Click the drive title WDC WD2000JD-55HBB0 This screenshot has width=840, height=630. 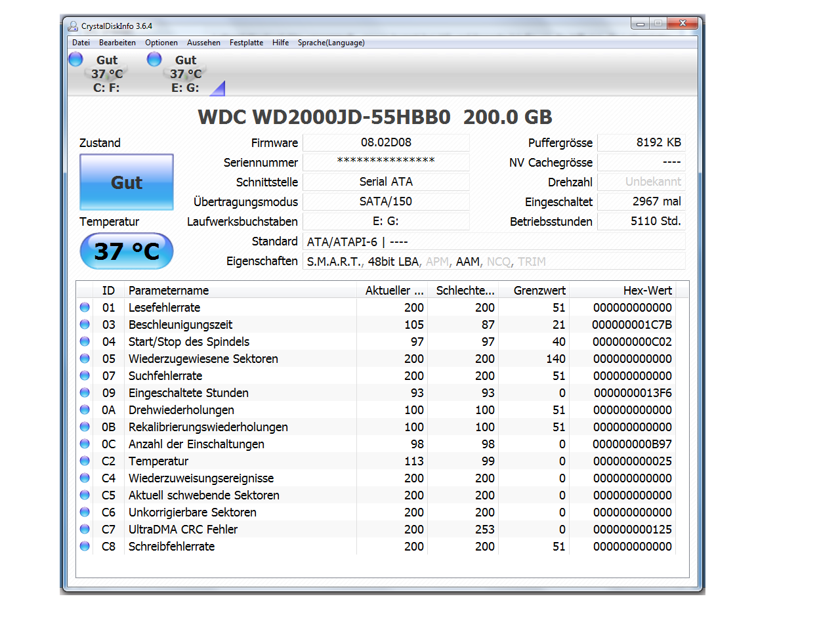point(324,117)
